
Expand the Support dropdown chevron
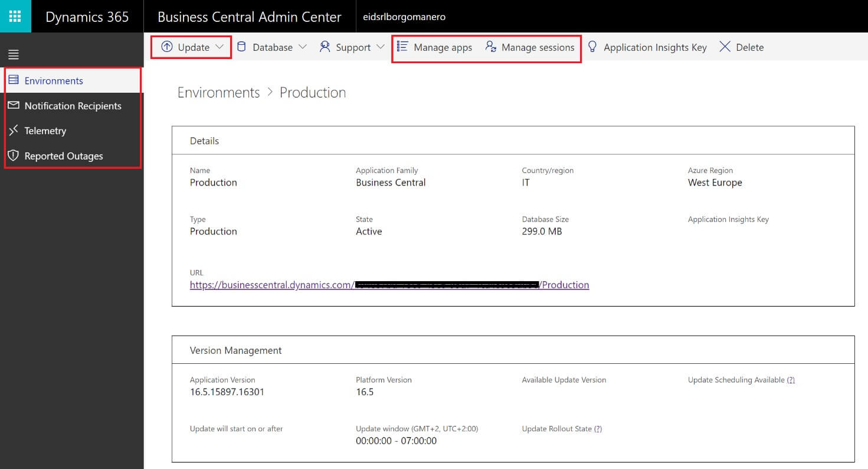click(381, 47)
